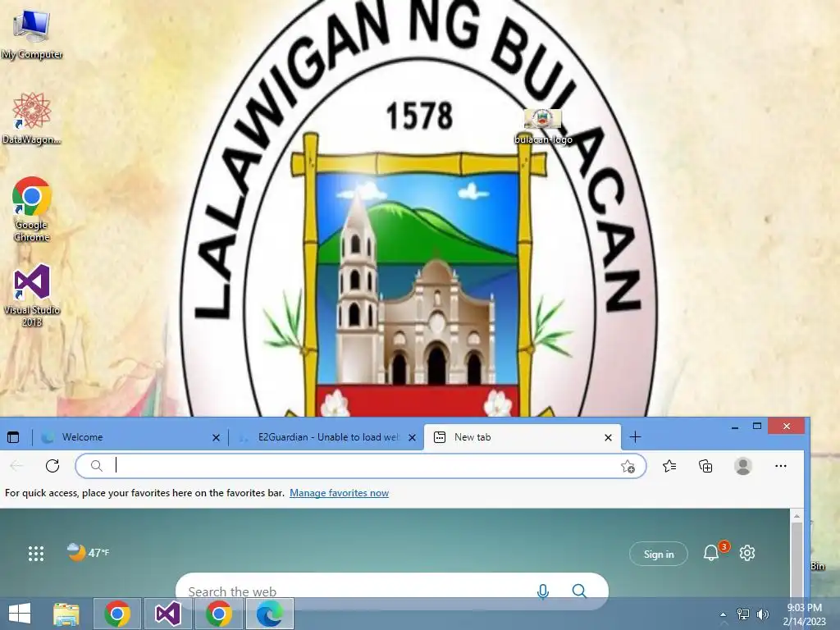Open the My Computer desktop icon

tap(32, 34)
